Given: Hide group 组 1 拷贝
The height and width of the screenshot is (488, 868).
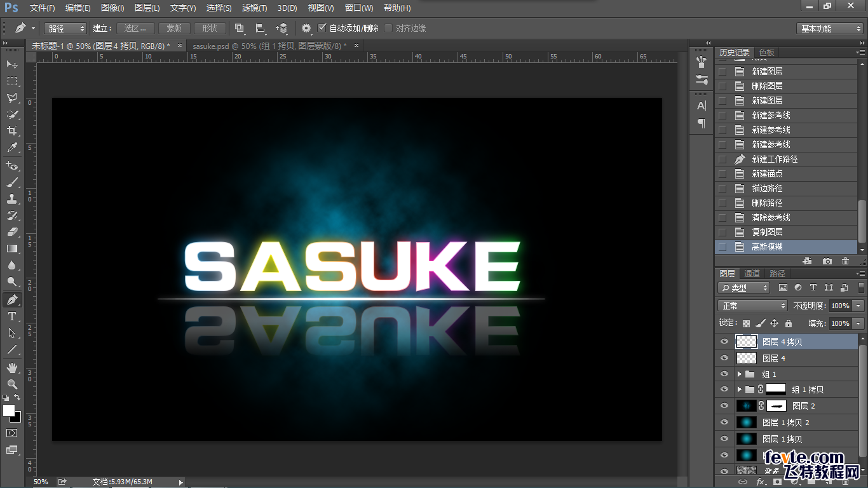Looking at the screenshot, I should point(724,390).
